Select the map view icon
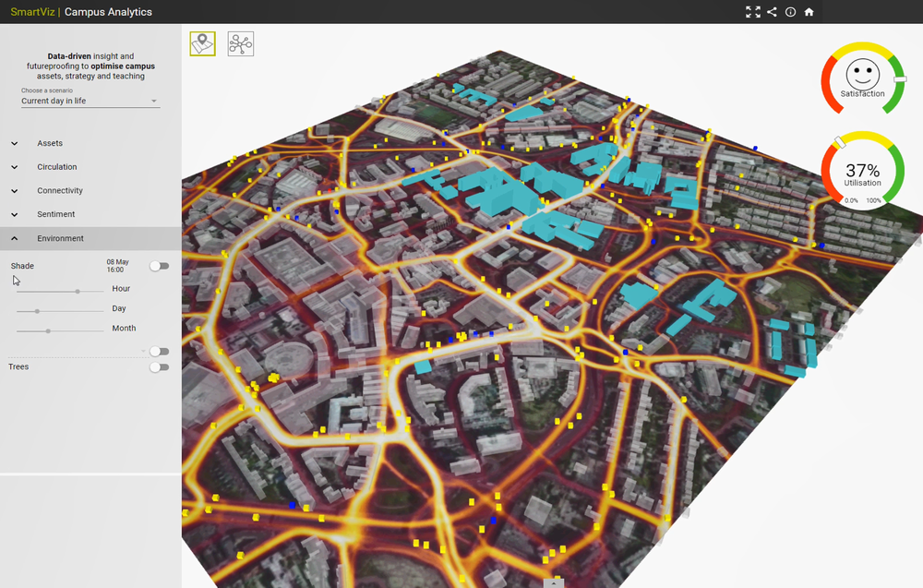This screenshot has height=588, width=923. (x=202, y=43)
